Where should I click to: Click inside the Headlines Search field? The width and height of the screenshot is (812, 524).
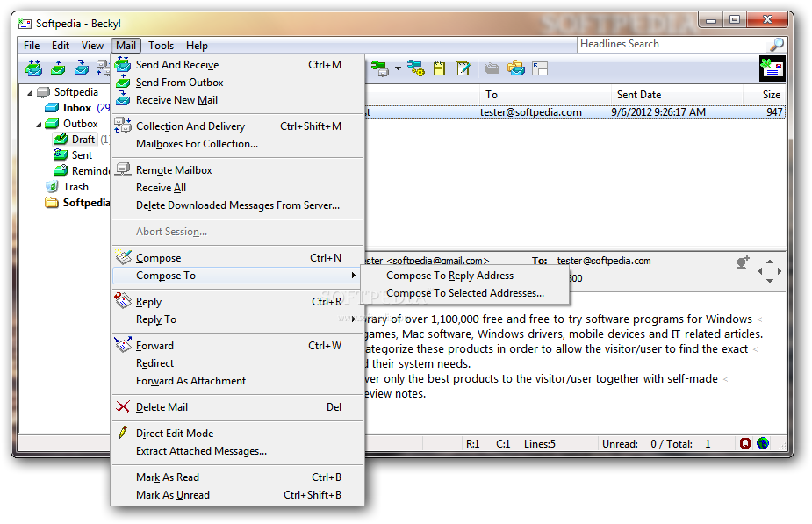tap(672, 45)
